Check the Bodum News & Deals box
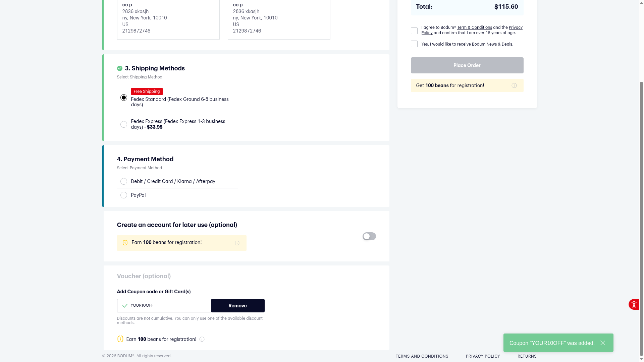 pyautogui.click(x=414, y=44)
